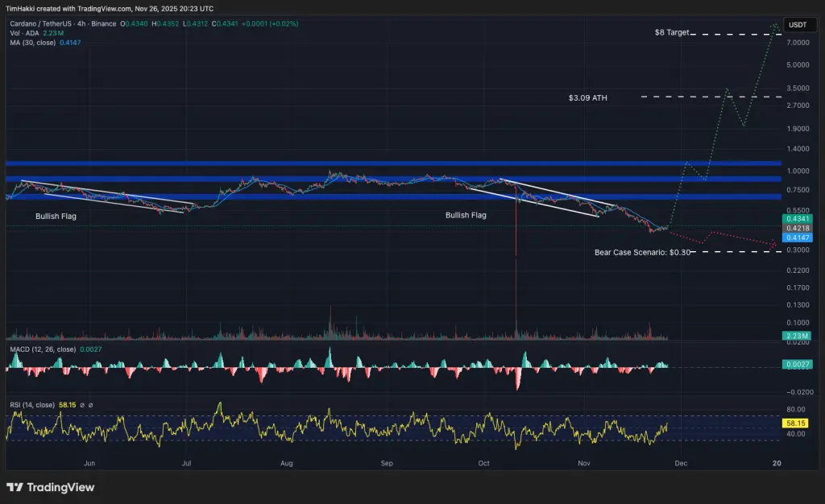825x504 pixels.
Task: Click the Vol · ADA indicator legend
Action: point(23,35)
